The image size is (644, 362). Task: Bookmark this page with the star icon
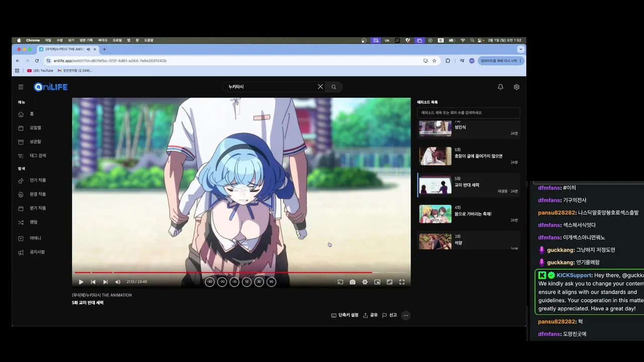[x=434, y=61]
